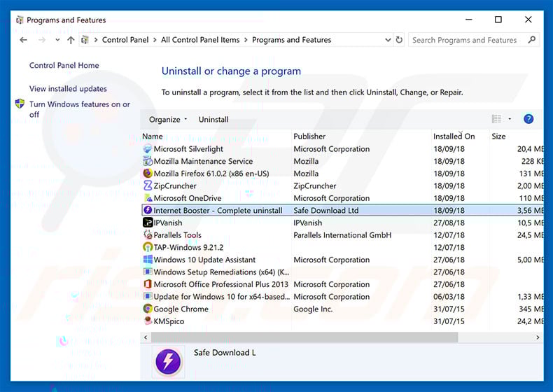Viewport: 553px width, 392px height.
Task: Expand the chevron after All Control Panel Items
Action: [x=246, y=40]
